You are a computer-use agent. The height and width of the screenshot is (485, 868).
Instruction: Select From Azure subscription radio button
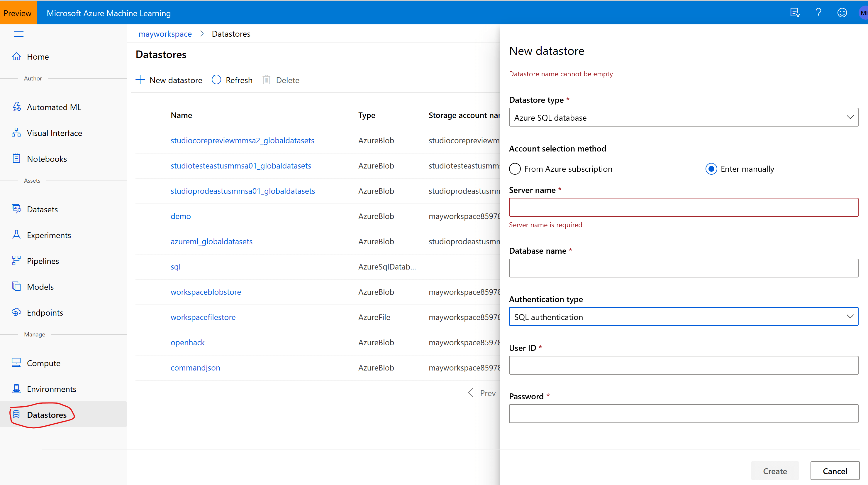click(515, 169)
